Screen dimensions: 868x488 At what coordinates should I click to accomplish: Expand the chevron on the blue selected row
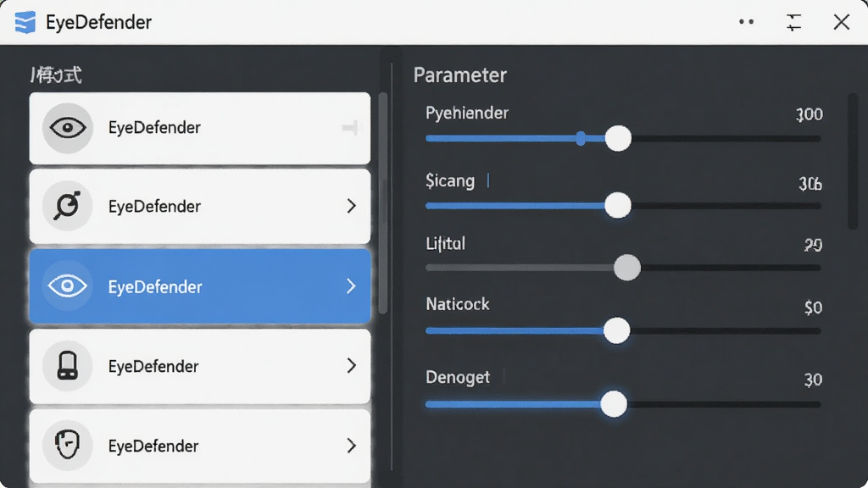click(x=352, y=286)
